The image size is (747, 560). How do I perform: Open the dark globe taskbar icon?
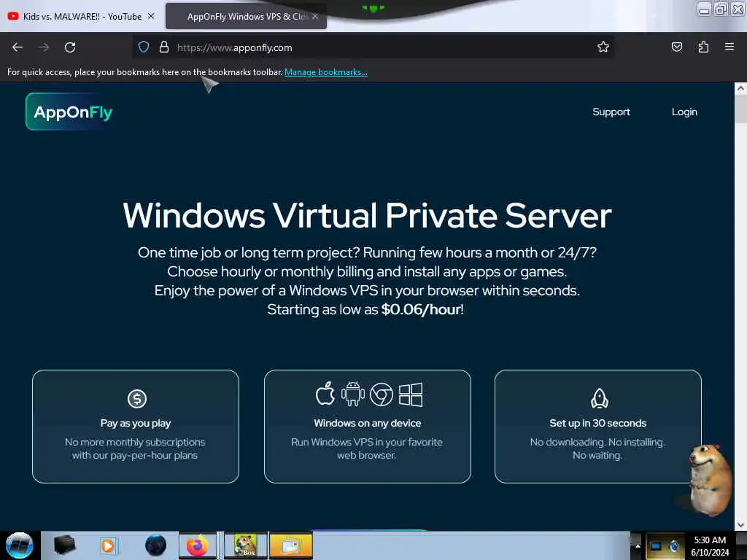coord(156,545)
